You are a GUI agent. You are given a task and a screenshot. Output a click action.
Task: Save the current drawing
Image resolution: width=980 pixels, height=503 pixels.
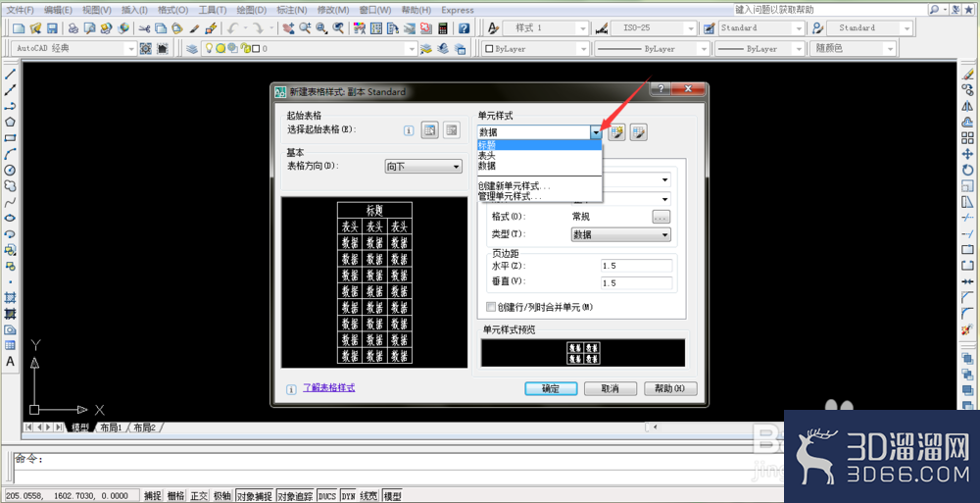pyautogui.click(x=52, y=28)
